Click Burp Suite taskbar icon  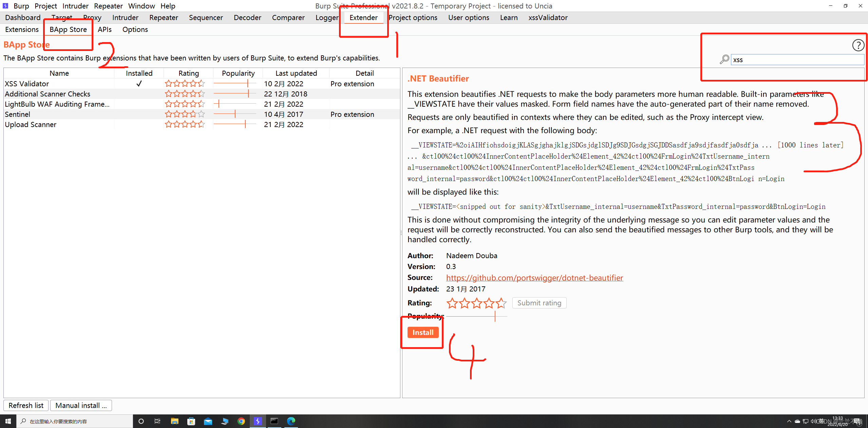tap(258, 421)
